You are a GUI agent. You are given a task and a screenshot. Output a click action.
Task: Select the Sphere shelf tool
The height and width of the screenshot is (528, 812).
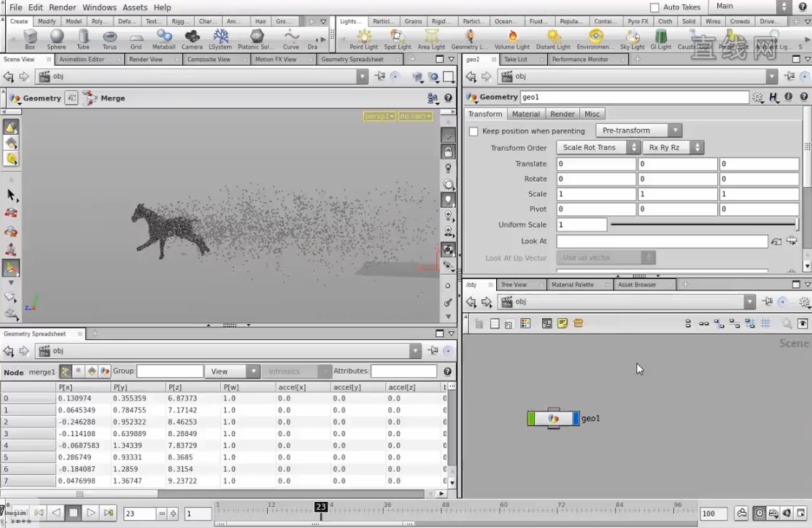(56, 39)
